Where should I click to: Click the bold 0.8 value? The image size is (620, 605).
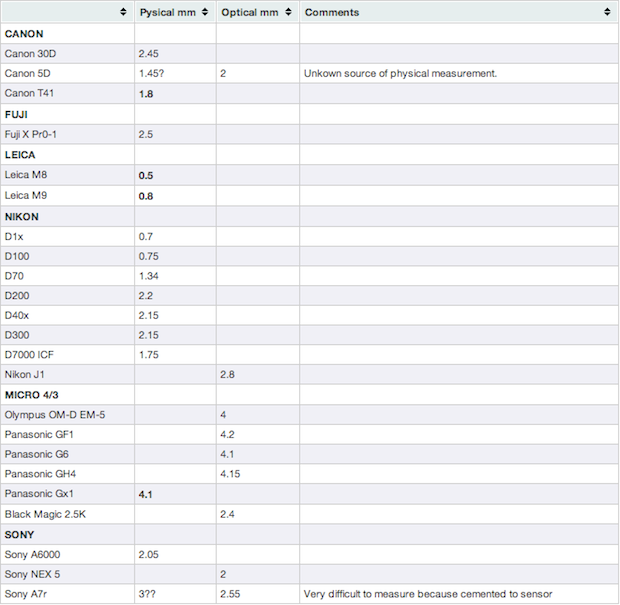pyautogui.click(x=146, y=196)
